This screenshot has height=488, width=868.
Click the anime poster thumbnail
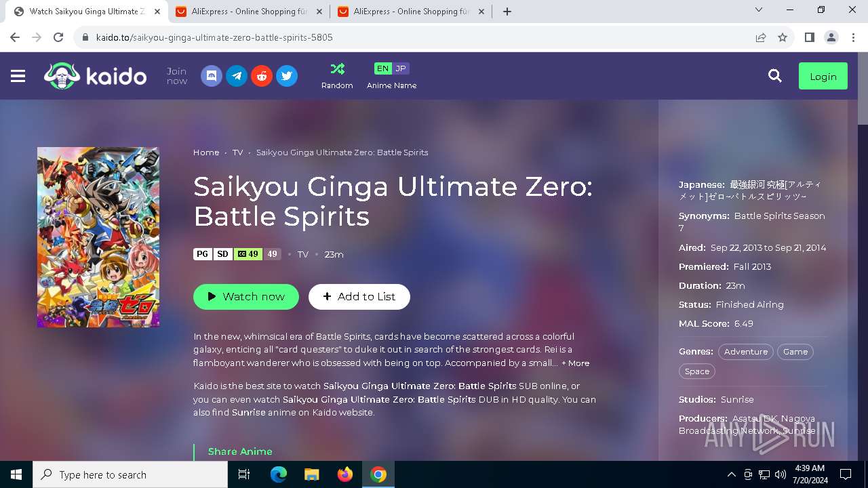tap(98, 237)
